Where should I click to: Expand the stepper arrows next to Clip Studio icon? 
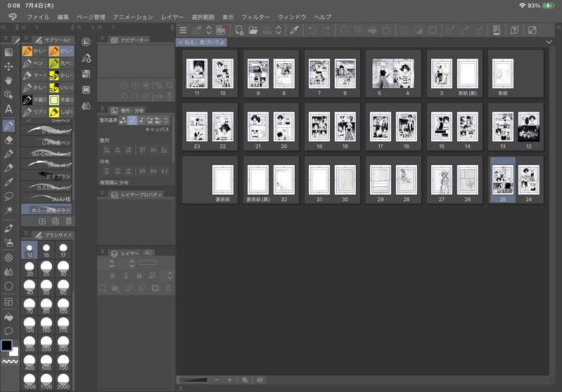click(209, 30)
